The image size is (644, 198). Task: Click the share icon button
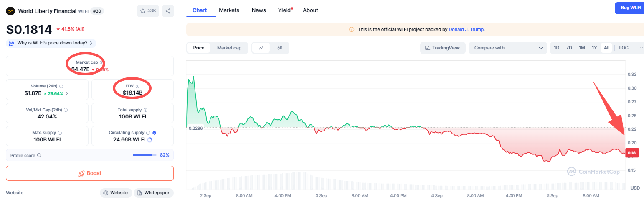click(168, 11)
